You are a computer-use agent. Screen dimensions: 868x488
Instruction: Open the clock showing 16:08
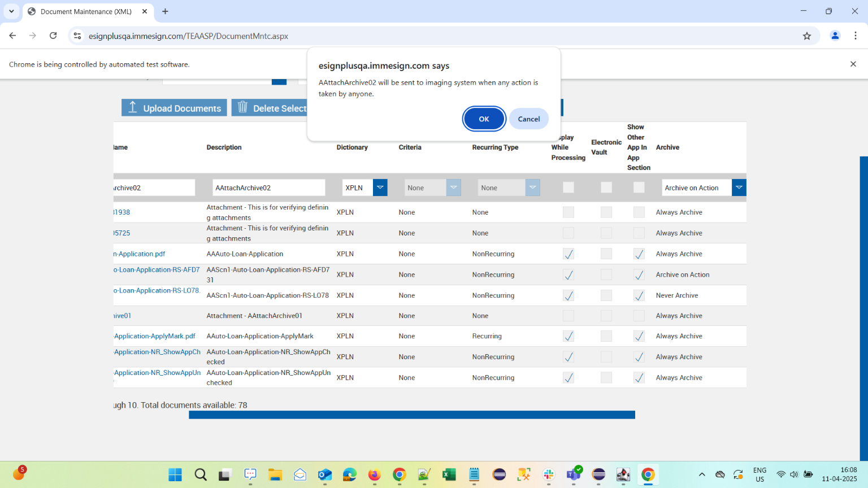[839, 474]
